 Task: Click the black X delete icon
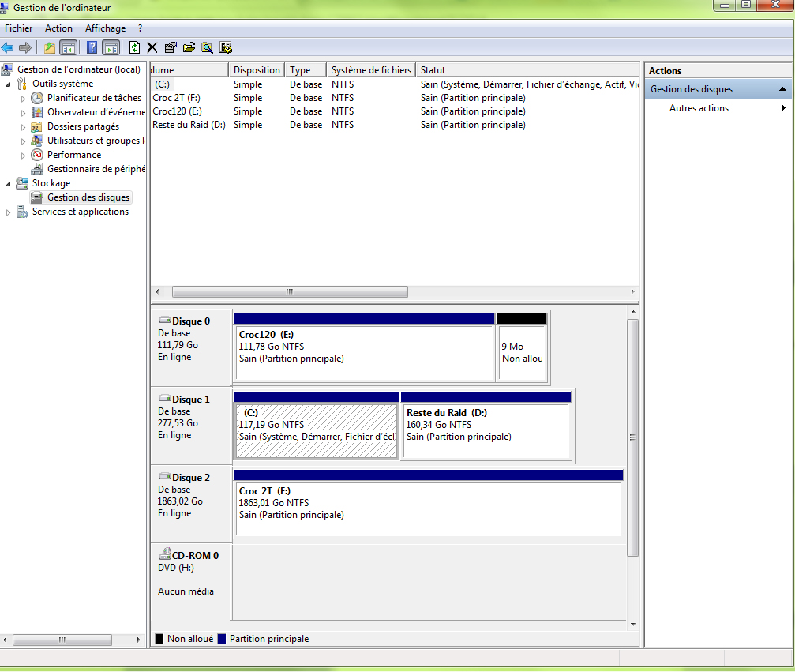point(152,47)
